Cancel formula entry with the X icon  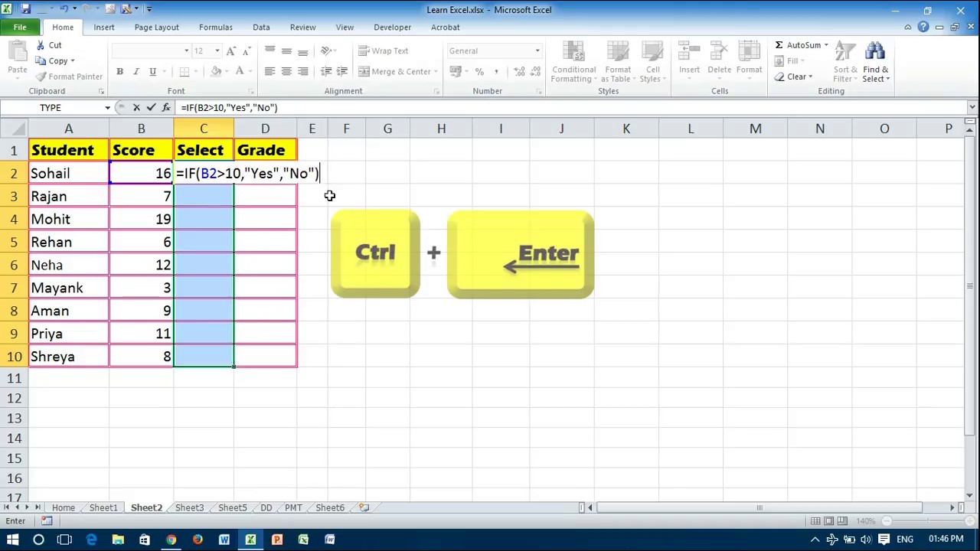(136, 108)
